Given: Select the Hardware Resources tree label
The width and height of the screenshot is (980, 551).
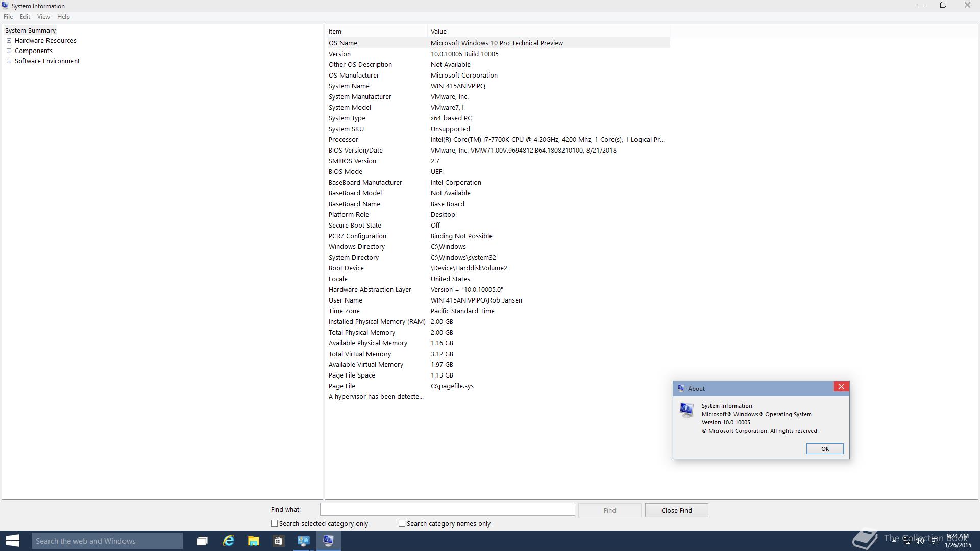Looking at the screenshot, I should 45,40.
